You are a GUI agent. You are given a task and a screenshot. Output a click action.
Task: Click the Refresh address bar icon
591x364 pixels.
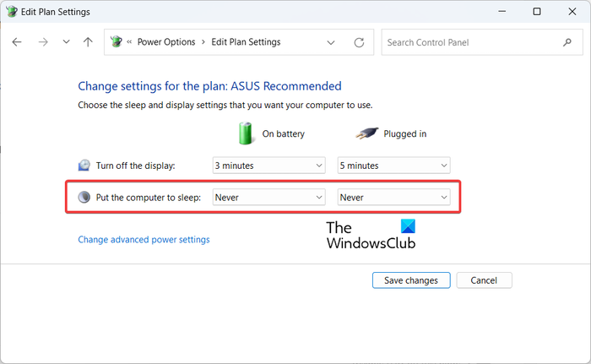(359, 42)
